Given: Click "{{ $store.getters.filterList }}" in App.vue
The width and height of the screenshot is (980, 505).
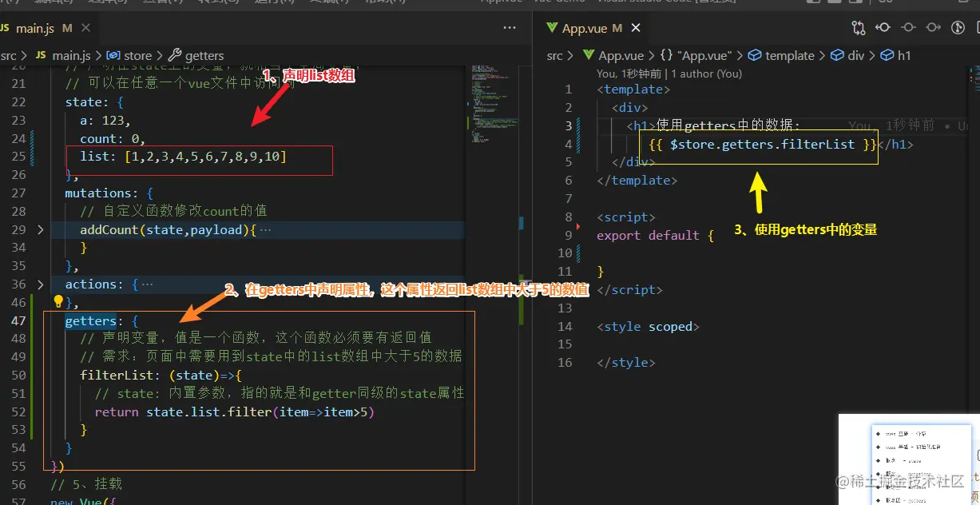Looking at the screenshot, I should [764, 145].
